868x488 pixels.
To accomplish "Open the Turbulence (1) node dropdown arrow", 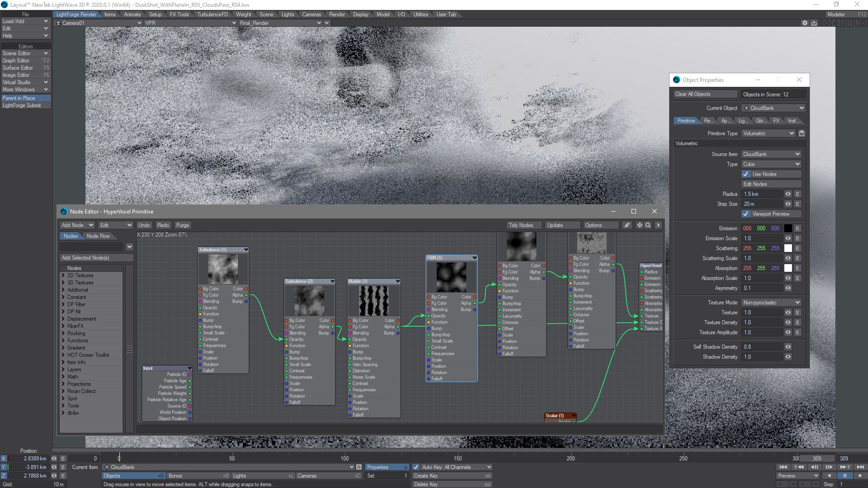I will 246,250.
